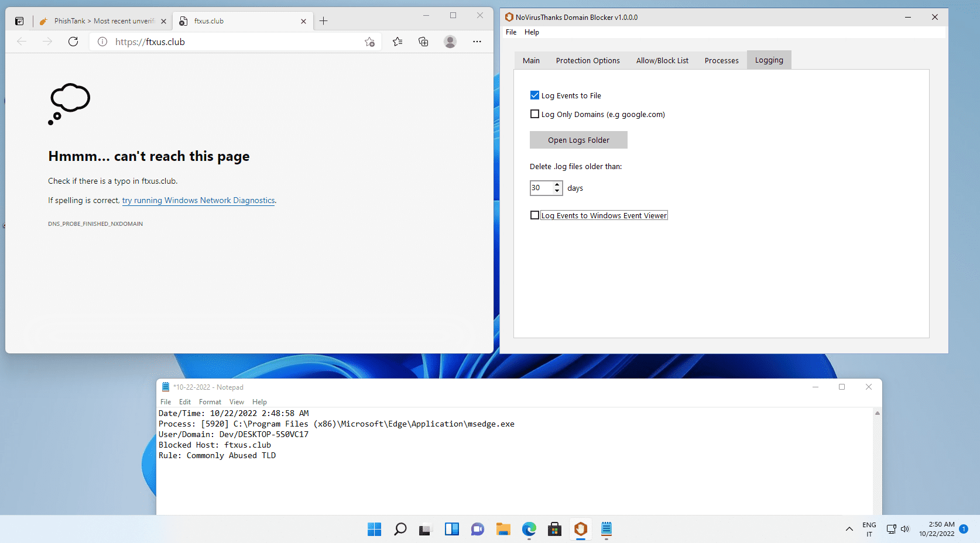Click ENG IT language indicator
The width and height of the screenshot is (980, 543).
point(869,529)
